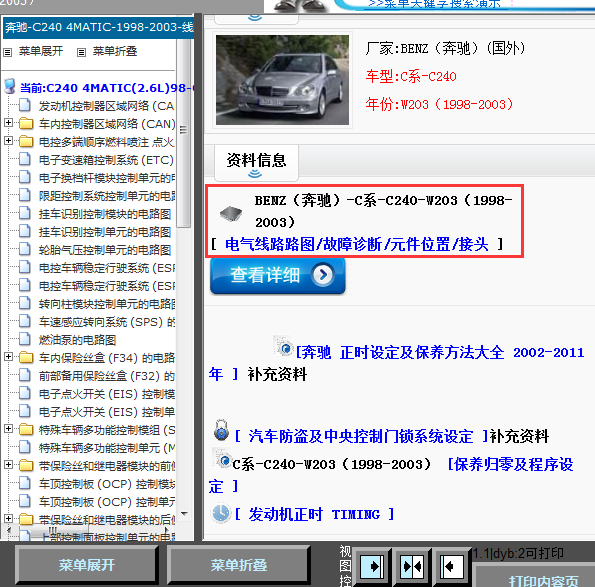Click document icon for 燃油泵的电路图
Viewport: 595px width, 587px height.
coord(25,339)
